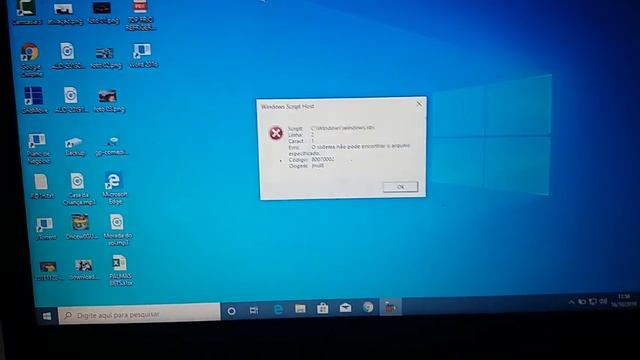Click the 'Digite aqui para pesquisar' search box

point(139,314)
